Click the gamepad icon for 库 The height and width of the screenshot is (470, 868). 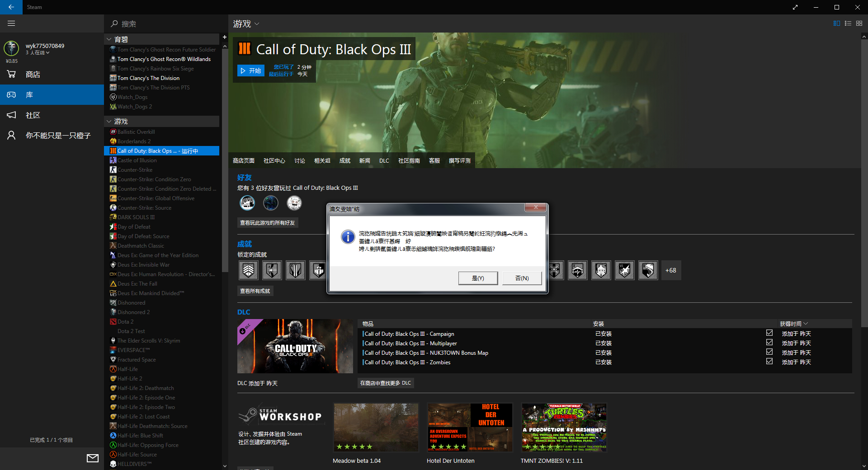click(x=11, y=95)
